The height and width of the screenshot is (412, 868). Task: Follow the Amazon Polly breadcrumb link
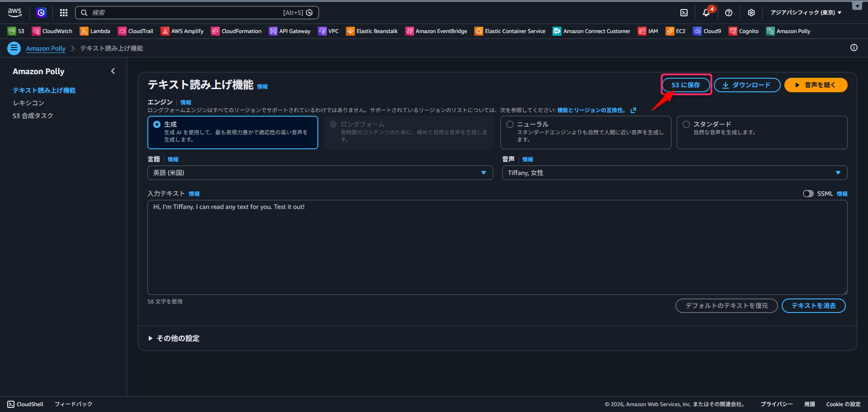point(46,48)
